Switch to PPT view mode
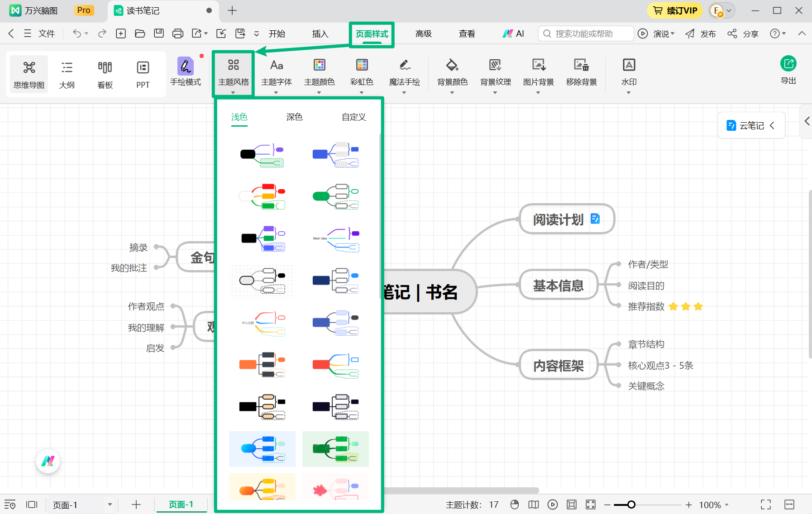The height and width of the screenshot is (514, 812). click(143, 74)
